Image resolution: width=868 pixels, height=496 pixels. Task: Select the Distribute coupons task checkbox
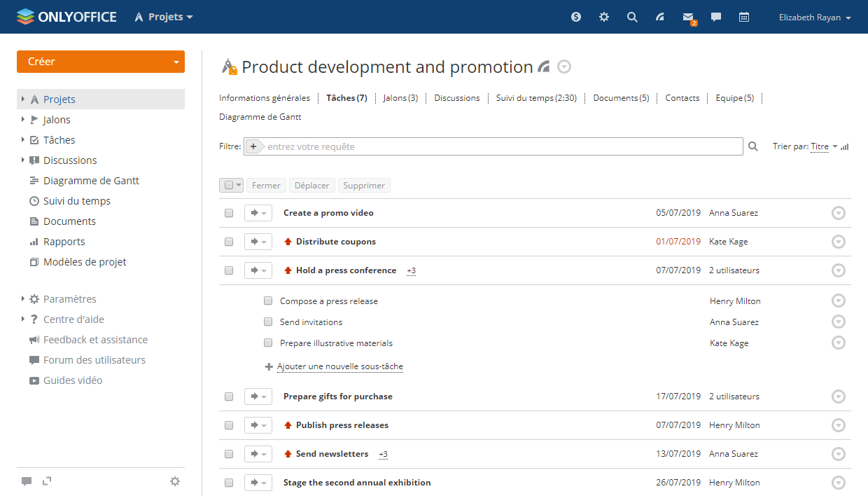(x=229, y=242)
